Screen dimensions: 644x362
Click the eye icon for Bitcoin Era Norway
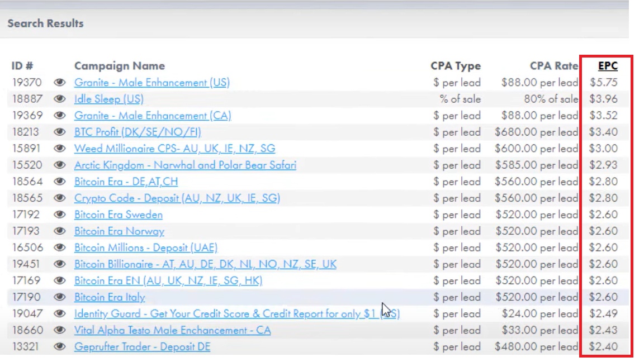(60, 231)
